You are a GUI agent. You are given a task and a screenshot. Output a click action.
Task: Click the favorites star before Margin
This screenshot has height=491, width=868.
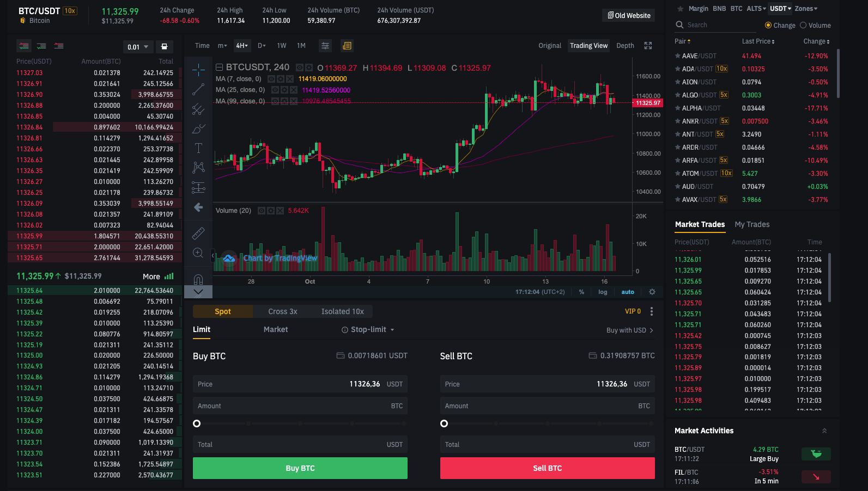pos(680,9)
